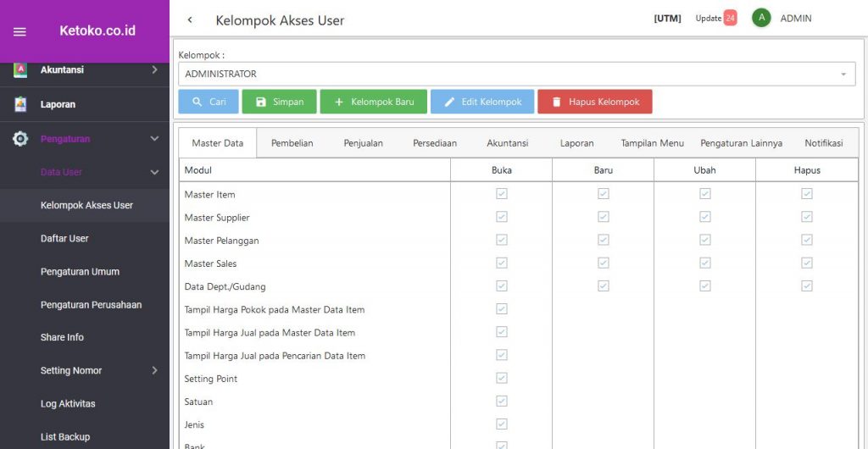
Task: Switch to the Laporan tab
Action: [x=576, y=143]
